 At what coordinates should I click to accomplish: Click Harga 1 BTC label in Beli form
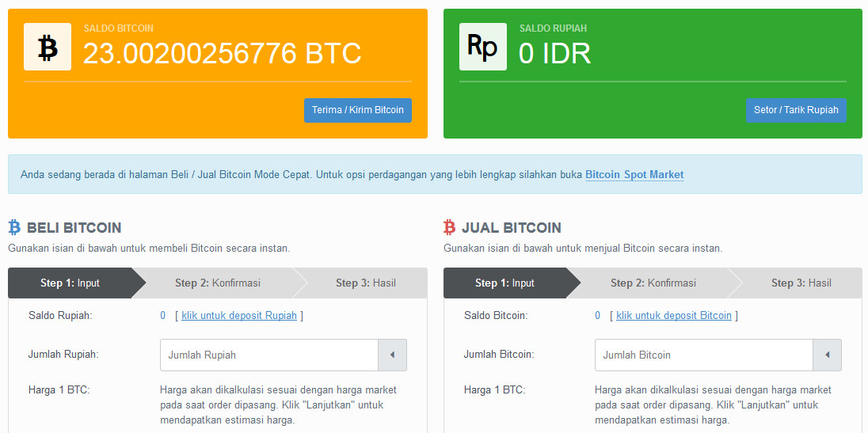tap(59, 390)
